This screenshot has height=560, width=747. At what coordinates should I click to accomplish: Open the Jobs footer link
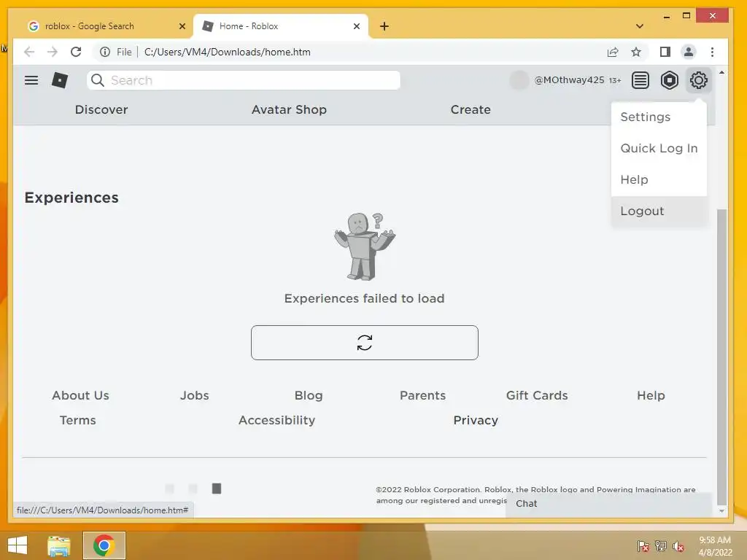coord(194,395)
